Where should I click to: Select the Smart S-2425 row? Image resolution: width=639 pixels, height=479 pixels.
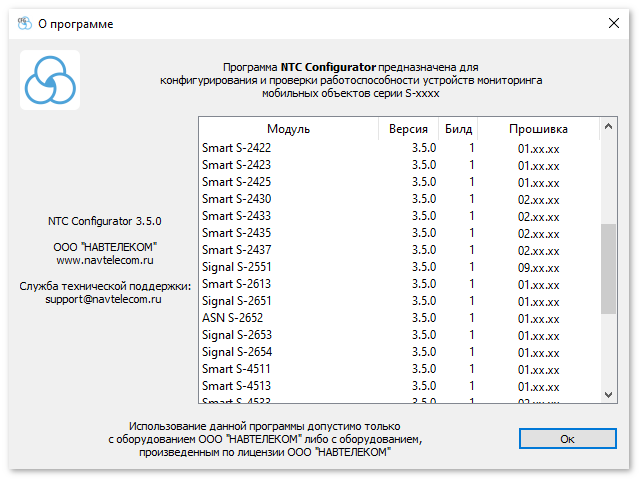coord(399,182)
